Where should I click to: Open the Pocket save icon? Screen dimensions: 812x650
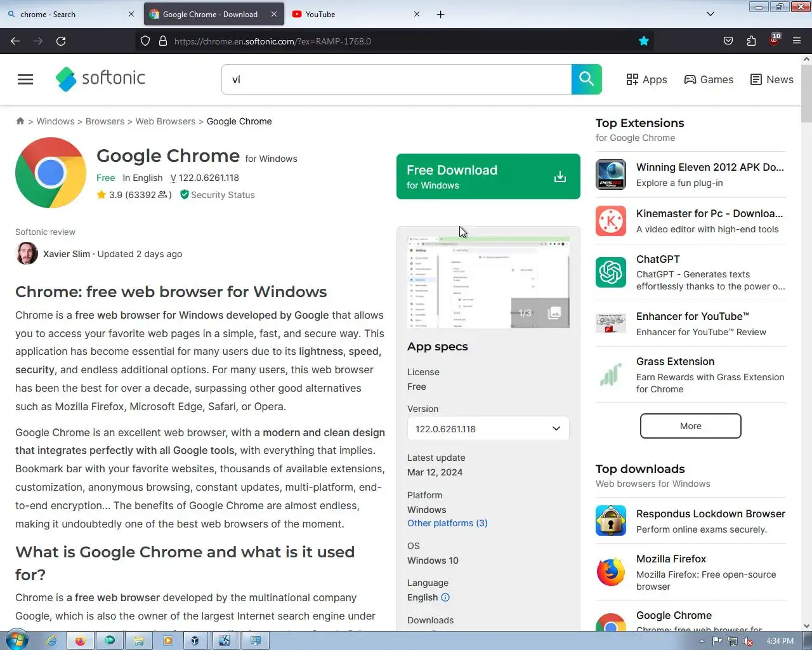click(728, 41)
